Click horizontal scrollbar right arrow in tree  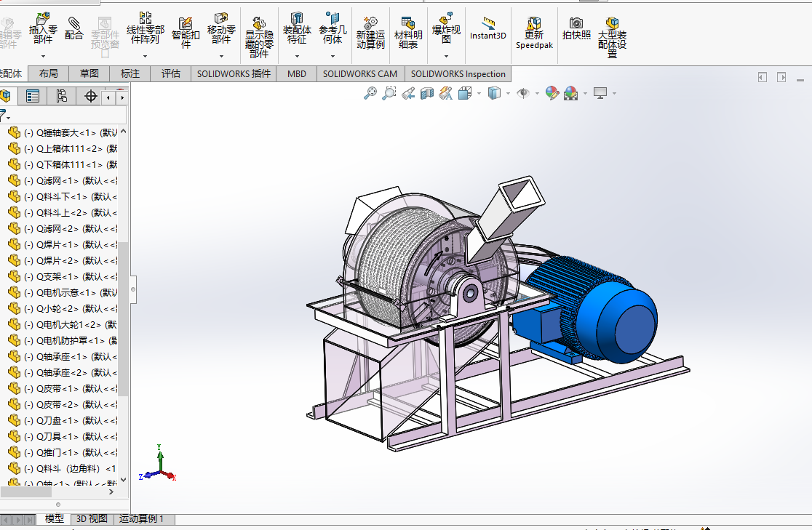click(111, 491)
